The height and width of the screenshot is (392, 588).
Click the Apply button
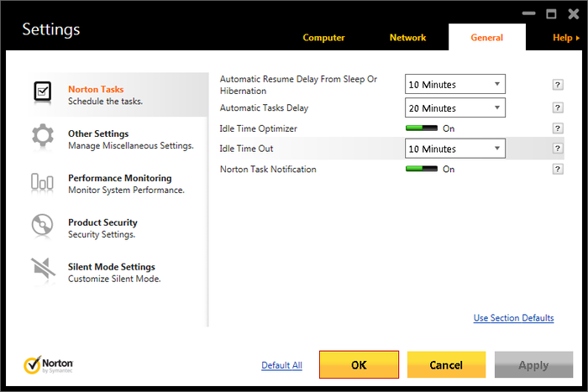pos(533,364)
